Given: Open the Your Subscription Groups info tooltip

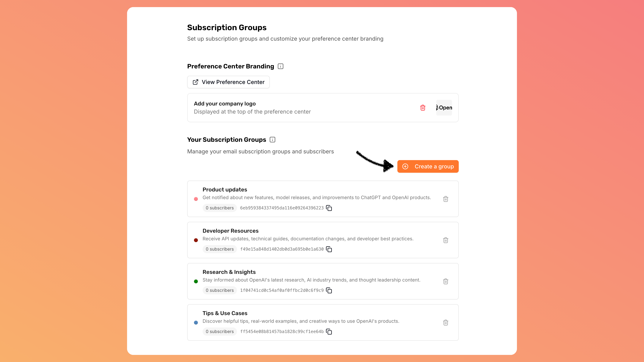Looking at the screenshot, I should [x=272, y=140].
